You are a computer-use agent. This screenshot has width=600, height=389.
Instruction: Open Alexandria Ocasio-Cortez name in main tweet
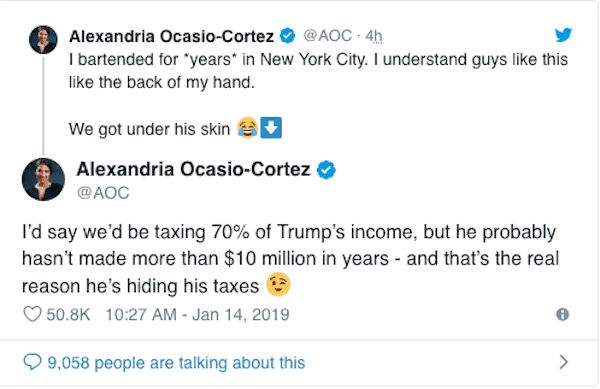point(193,169)
